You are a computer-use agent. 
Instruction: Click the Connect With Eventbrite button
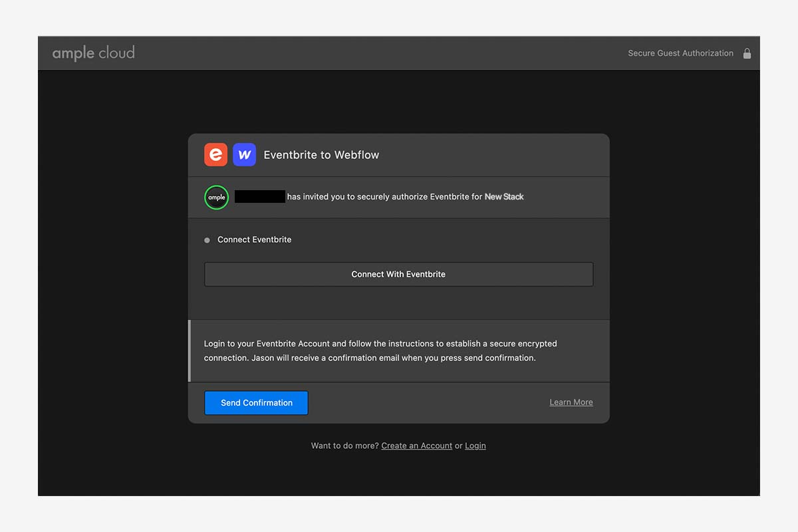pyautogui.click(x=398, y=274)
